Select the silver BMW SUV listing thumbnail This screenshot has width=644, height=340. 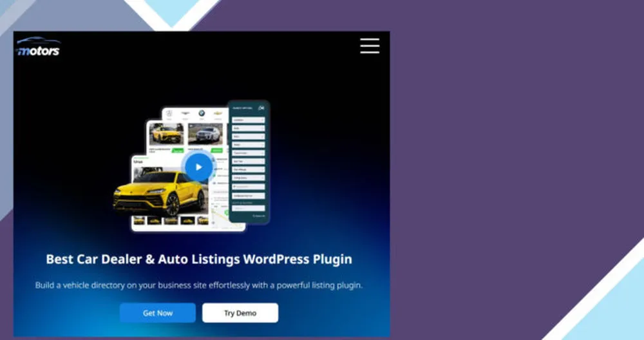207,134
